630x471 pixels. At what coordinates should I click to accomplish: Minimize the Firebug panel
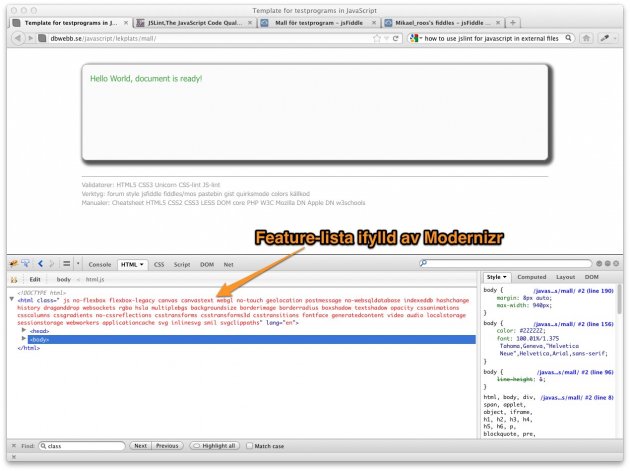coord(599,264)
